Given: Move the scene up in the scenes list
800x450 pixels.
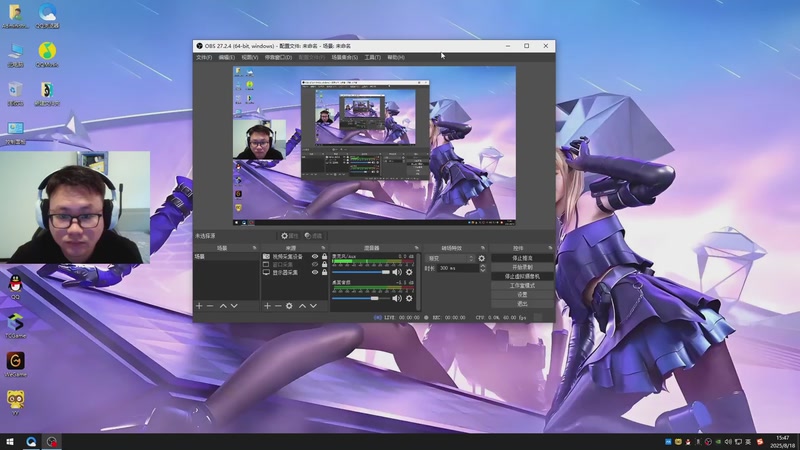Looking at the screenshot, I should pos(223,306).
